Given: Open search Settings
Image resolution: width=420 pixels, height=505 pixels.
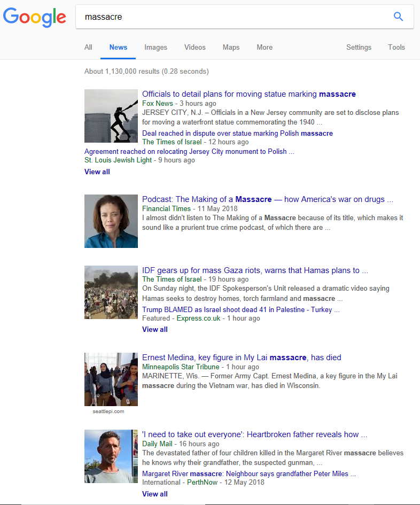Looking at the screenshot, I should (359, 48).
